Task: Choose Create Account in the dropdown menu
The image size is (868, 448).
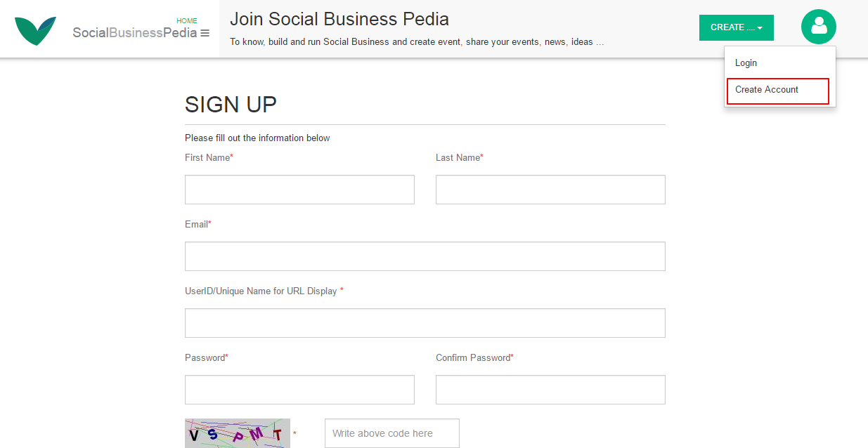Action: pyautogui.click(x=767, y=90)
